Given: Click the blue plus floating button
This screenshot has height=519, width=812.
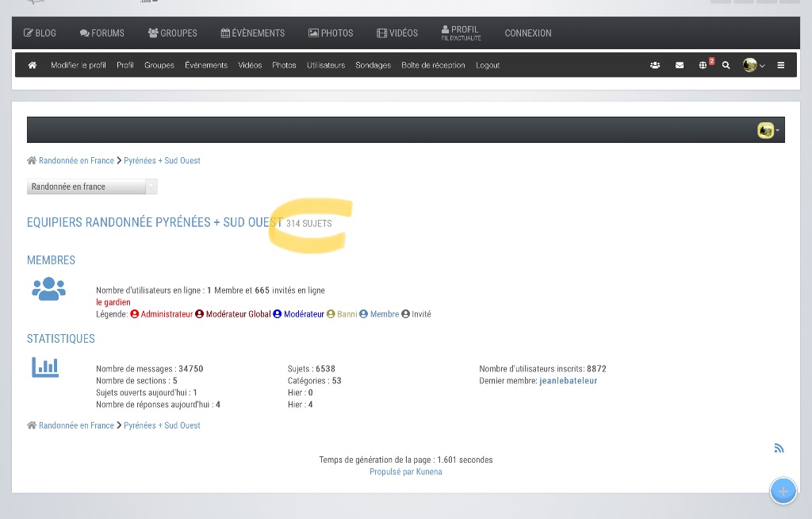Looking at the screenshot, I should coord(783,491).
